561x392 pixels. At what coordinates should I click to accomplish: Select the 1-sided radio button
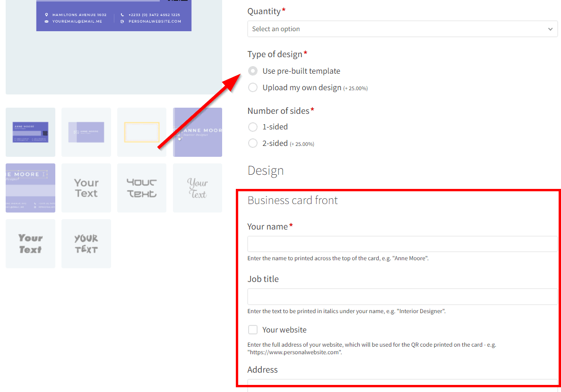tap(253, 127)
